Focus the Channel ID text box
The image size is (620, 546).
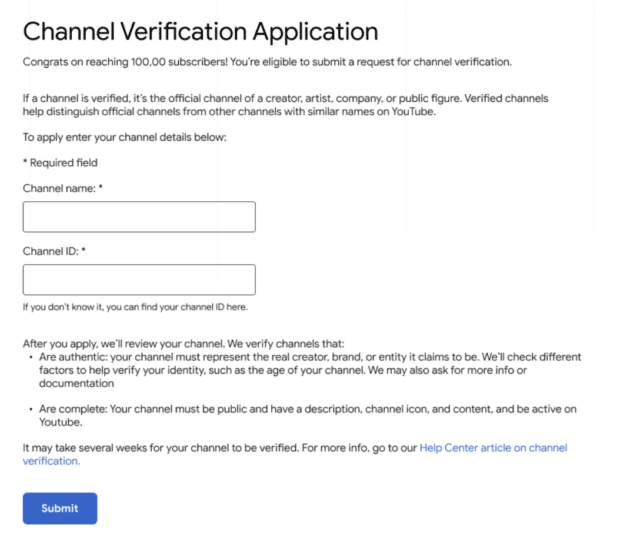point(139,280)
